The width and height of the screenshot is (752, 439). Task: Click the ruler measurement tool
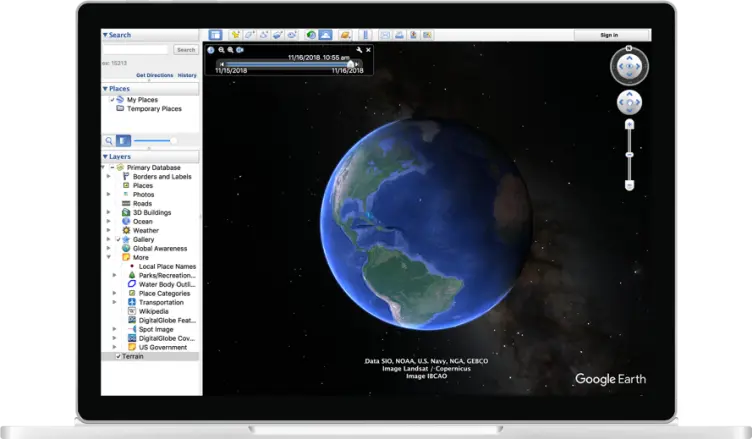pyautogui.click(x=364, y=35)
